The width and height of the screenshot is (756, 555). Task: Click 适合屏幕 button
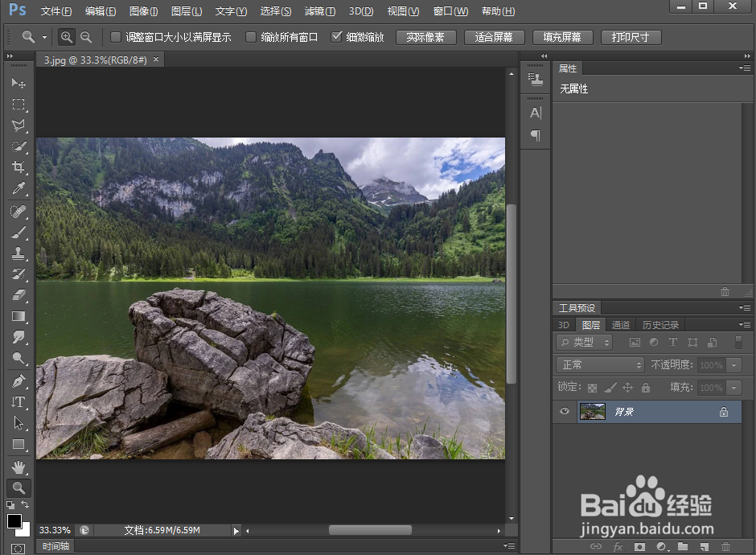coord(494,37)
